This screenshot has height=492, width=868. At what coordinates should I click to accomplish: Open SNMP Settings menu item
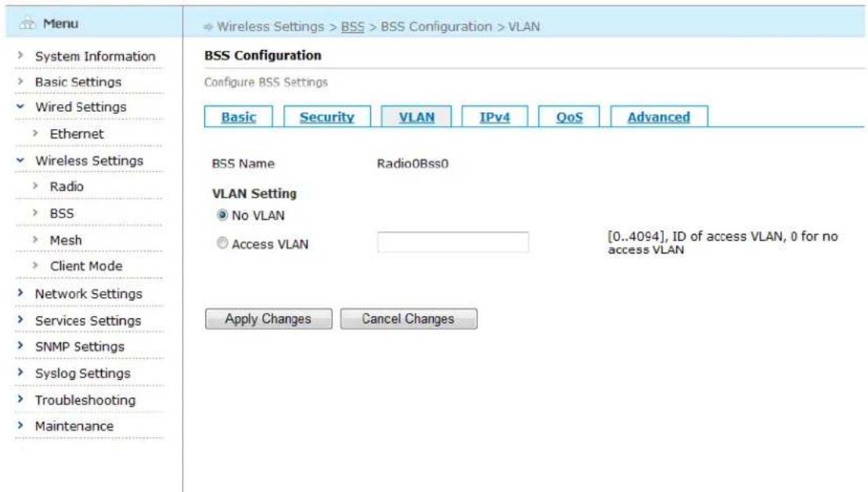pos(80,347)
